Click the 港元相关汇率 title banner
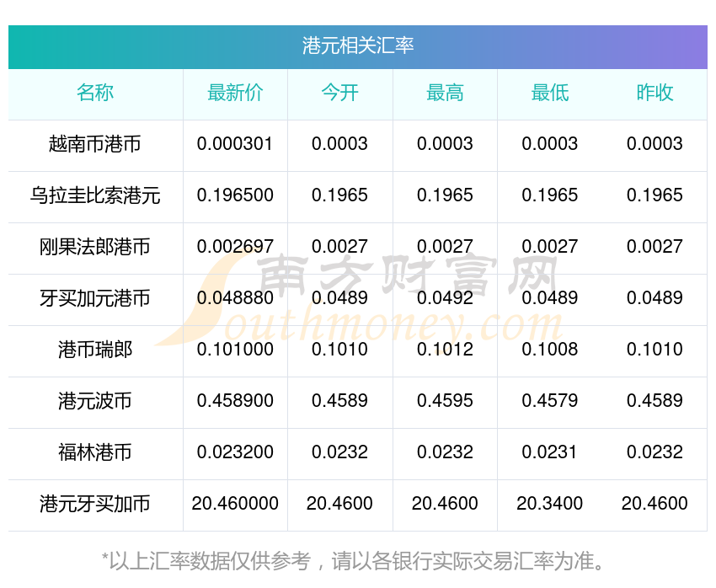The image size is (716, 588). 357,46
